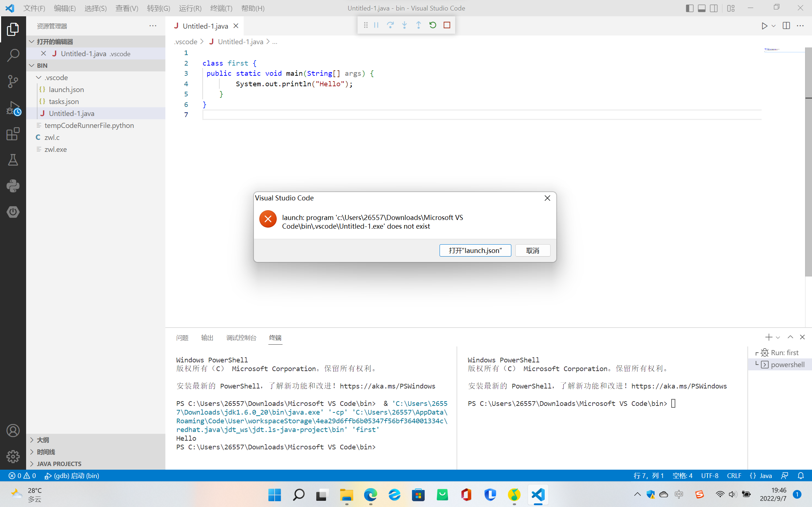Close the error dialog with X
812x507 pixels.
pos(547,198)
